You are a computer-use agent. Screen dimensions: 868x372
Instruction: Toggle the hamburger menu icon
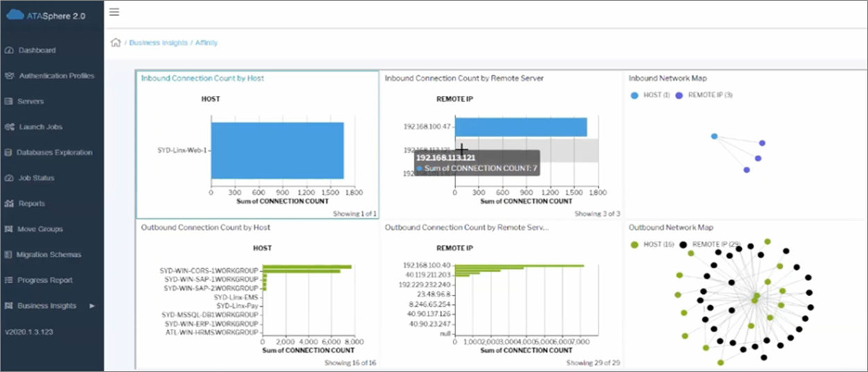pyautogui.click(x=115, y=12)
